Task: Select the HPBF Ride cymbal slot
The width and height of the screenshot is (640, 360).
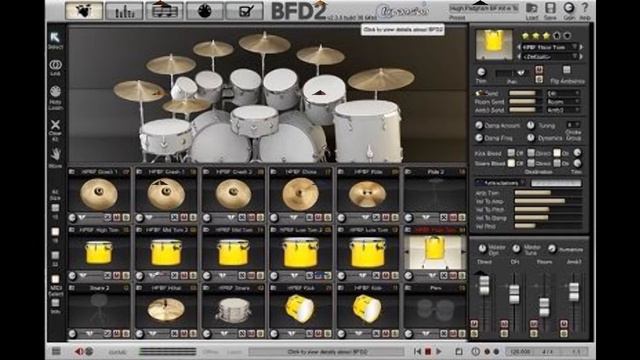Action: coord(367,194)
